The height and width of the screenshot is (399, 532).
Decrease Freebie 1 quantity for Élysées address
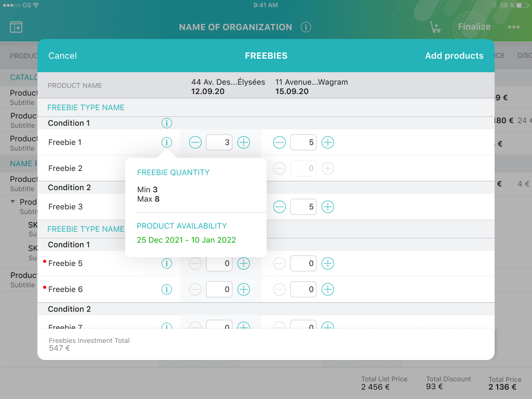click(195, 142)
